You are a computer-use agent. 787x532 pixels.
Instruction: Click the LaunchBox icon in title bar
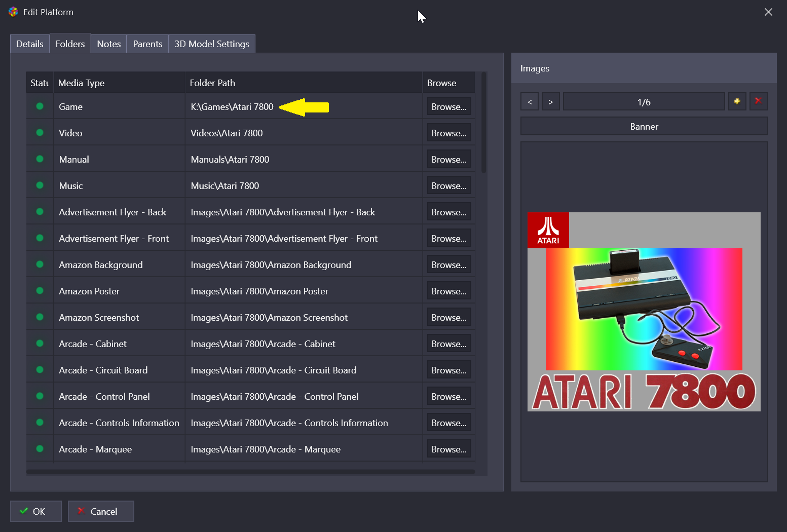pos(13,12)
